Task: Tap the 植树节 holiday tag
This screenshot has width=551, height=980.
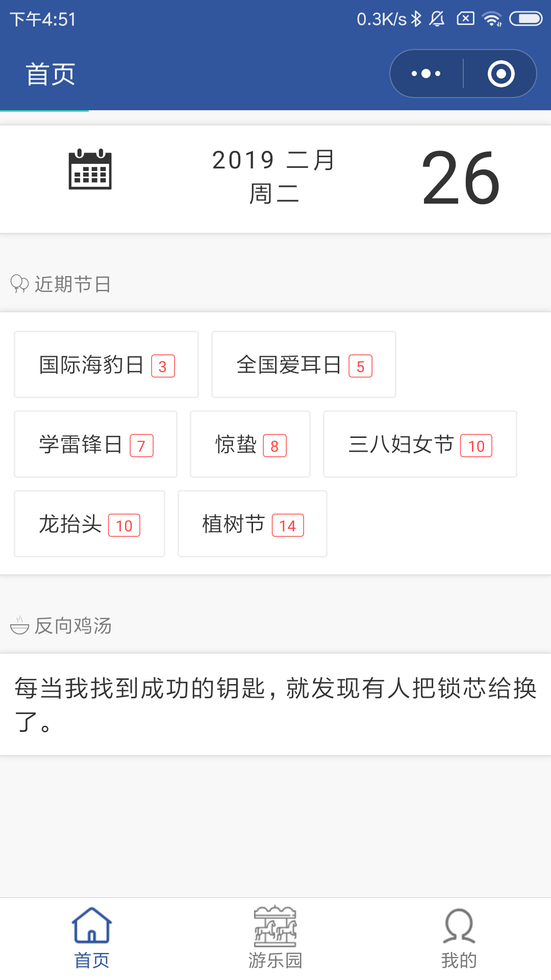Action: pos(253,524)
